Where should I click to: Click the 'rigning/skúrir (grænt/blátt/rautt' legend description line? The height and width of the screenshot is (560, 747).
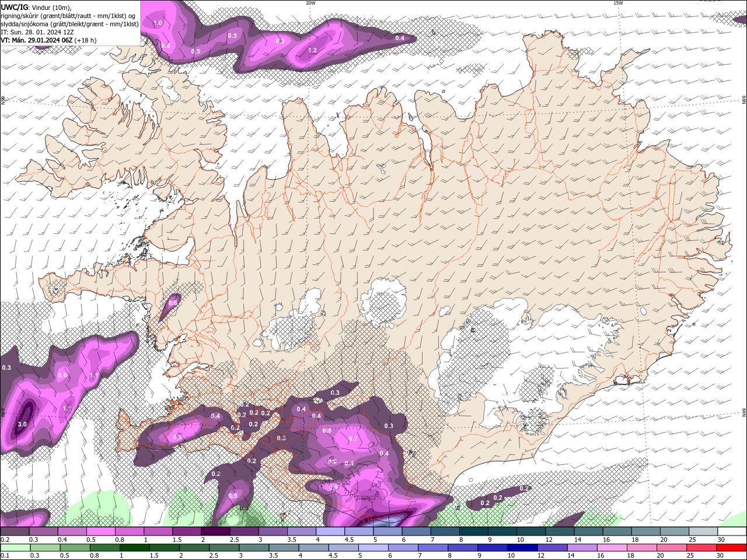[69, 15]
